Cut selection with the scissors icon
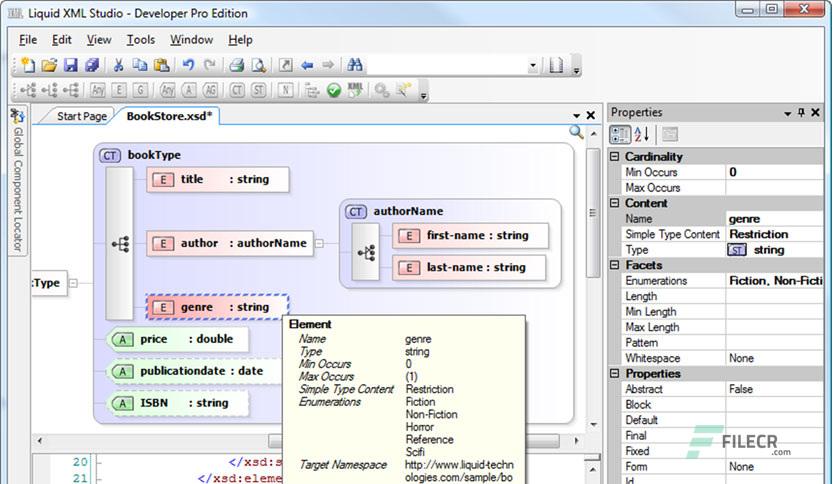This screenshot has width=836, height=484. (x=118, y=65)
